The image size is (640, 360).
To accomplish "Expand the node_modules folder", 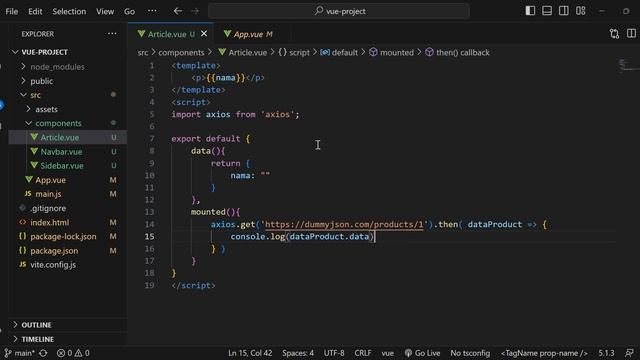I will coord(67,67).
